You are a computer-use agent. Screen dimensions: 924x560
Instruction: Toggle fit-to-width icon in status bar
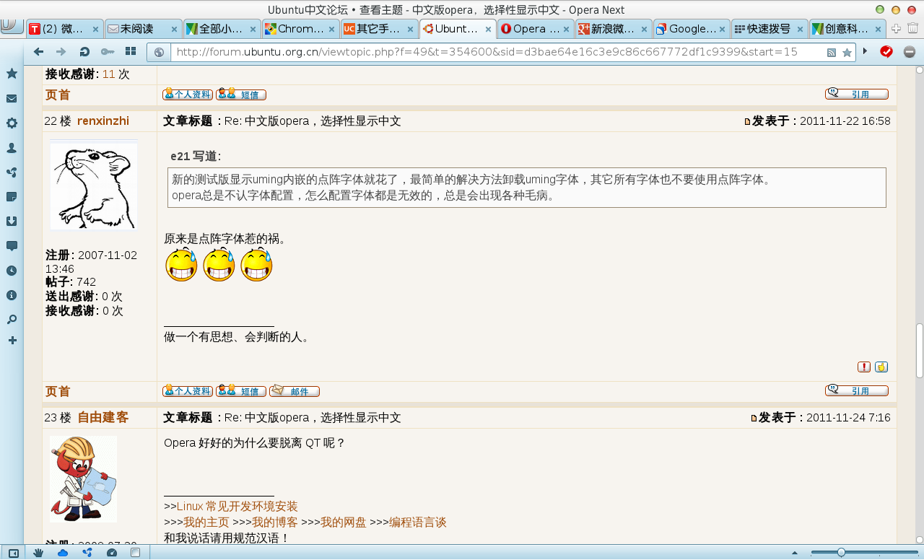(135, 553)
